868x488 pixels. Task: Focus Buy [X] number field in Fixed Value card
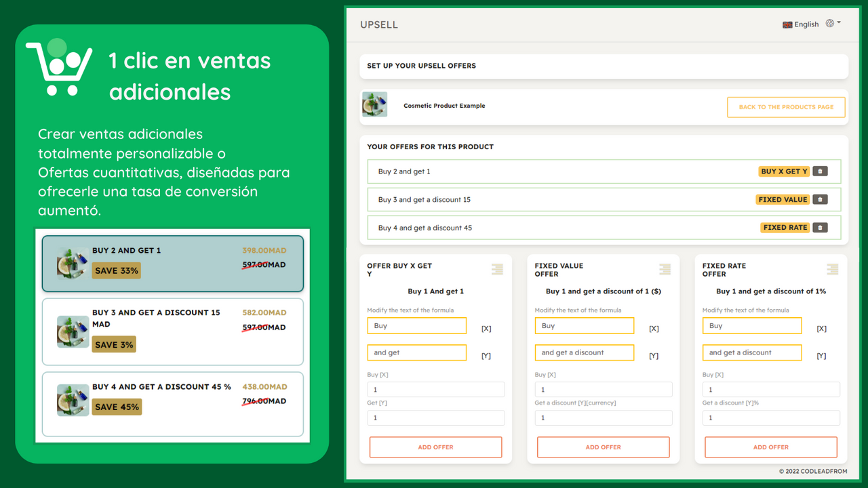(x=604, y=390)
